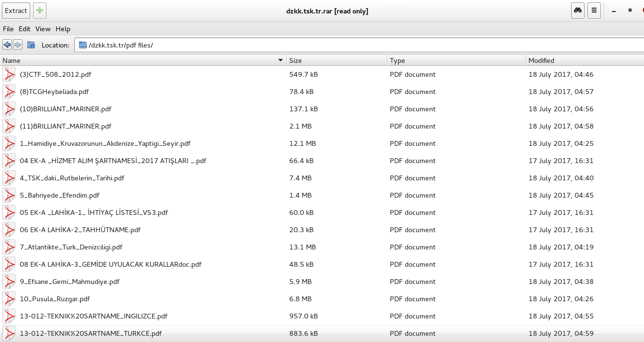
Task: Open the Help menu
Action: 63,29
